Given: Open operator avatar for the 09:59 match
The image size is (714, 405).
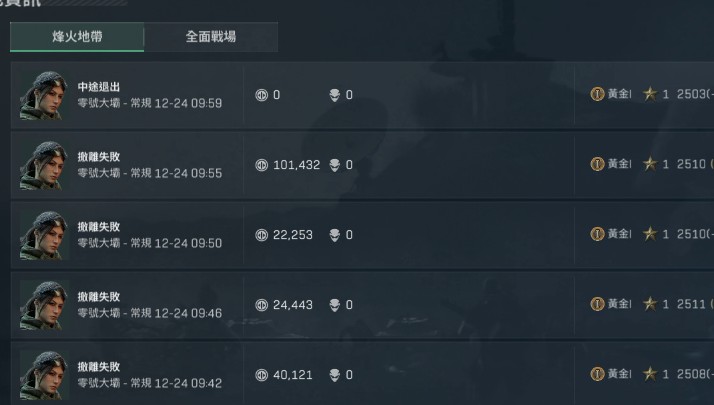Looking at the screenshot, I should point(43,95).
